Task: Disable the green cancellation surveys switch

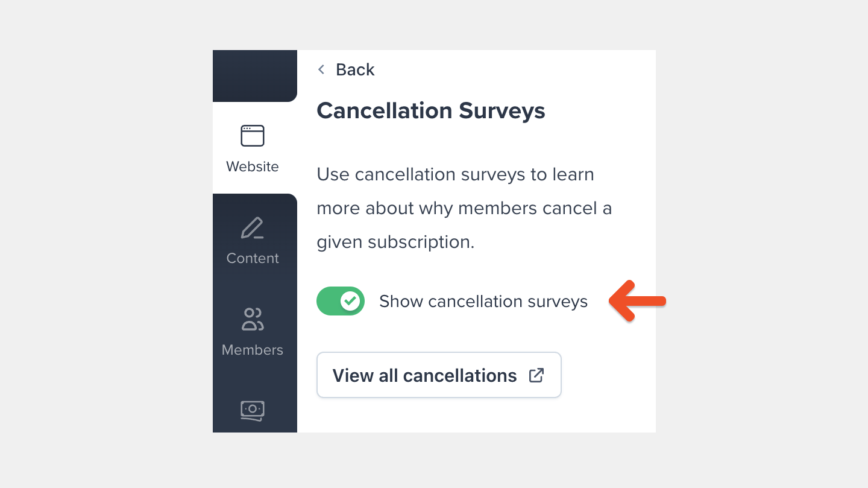Action: (341, 300)
